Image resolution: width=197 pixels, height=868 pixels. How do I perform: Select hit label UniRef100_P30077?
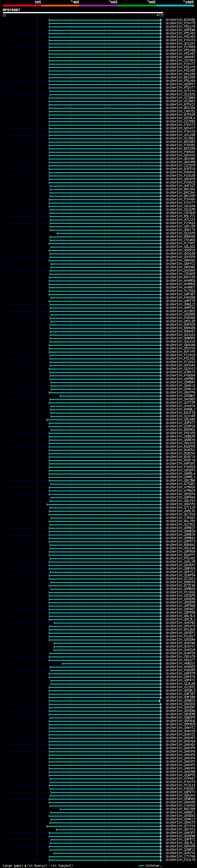[x=180, y=64]
